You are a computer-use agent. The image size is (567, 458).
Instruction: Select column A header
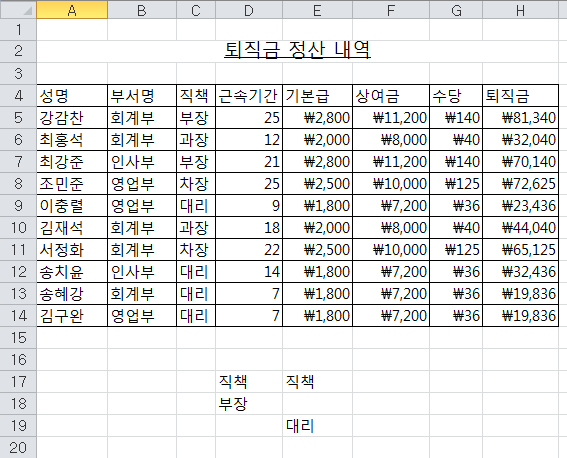coord(72,10)
